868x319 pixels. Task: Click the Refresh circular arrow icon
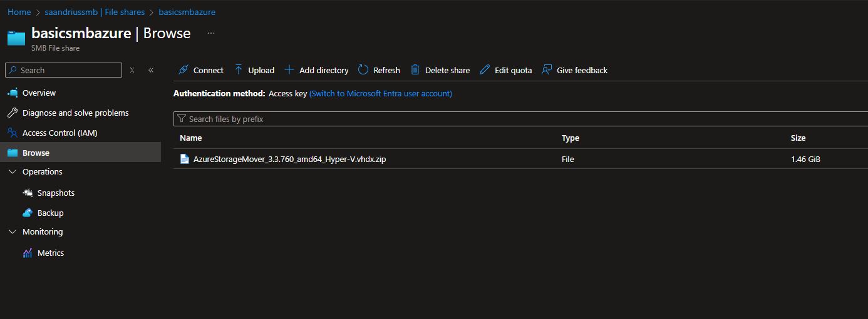(363, 70)
